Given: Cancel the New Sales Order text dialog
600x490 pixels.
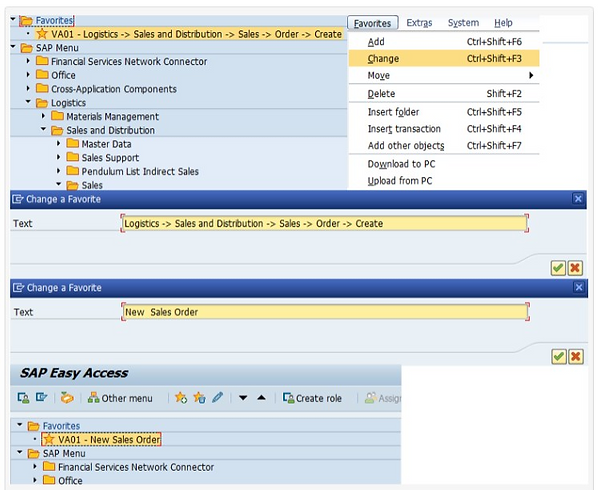Looking at the screenshot, I should [x=576, y=357].
